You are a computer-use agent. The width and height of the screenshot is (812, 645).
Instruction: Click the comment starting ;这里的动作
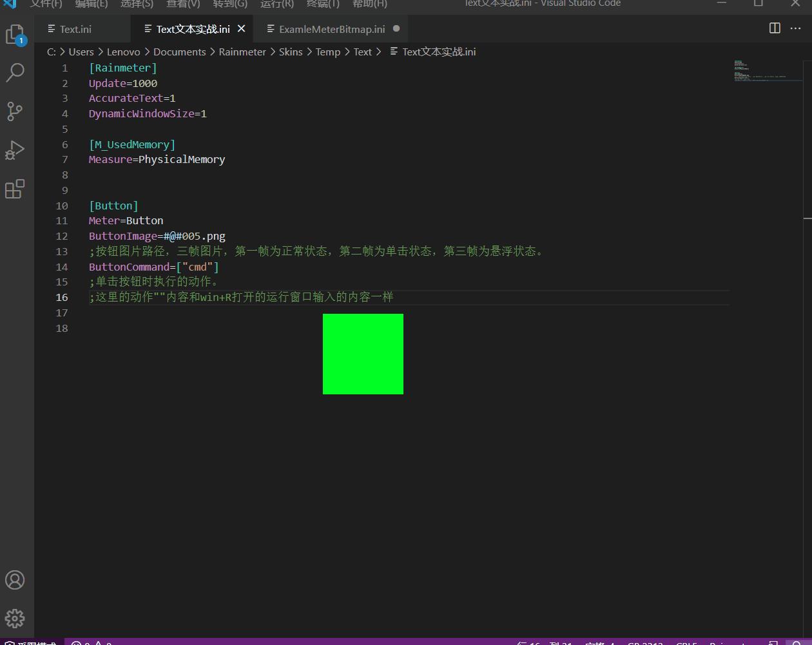click(x=241, y=297)
